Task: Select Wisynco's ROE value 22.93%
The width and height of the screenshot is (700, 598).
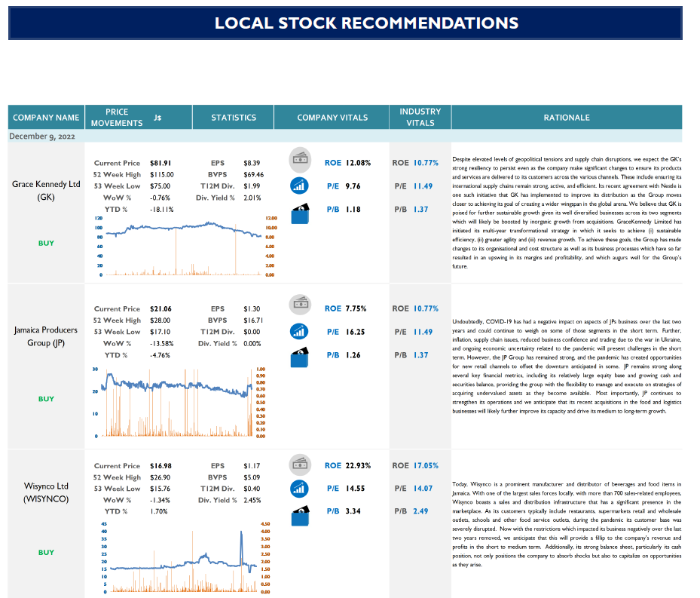Action: pyautogui.click(x=358, y=465)
